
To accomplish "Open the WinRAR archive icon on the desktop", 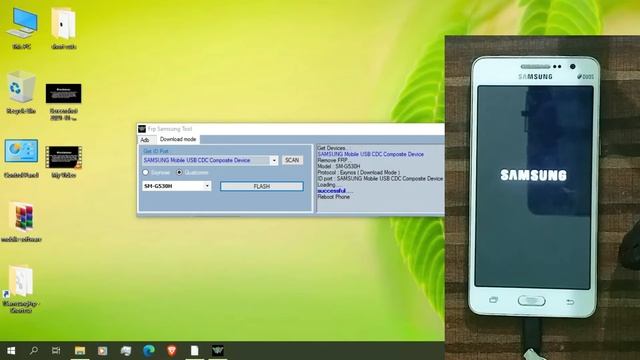I will [x=21, y=221].
